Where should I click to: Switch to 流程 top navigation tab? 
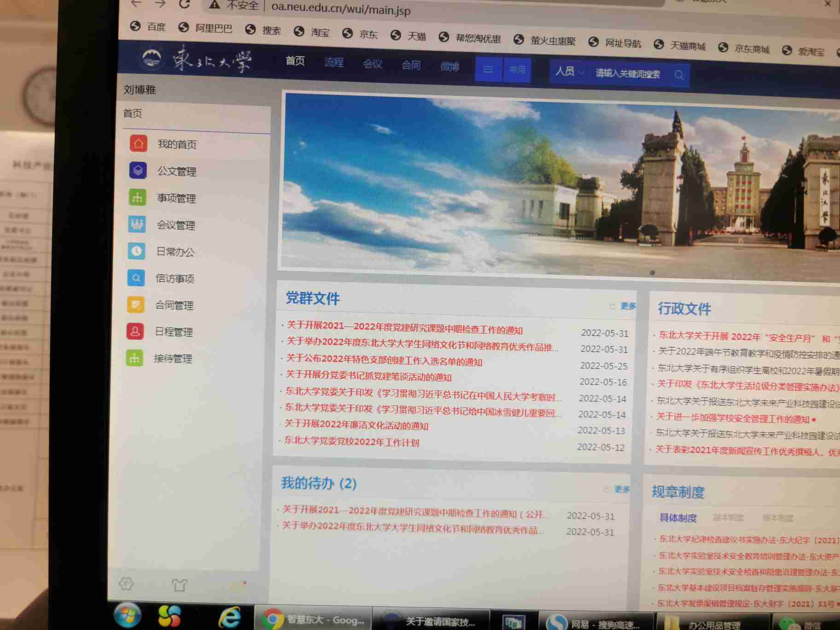click(334, 62)
